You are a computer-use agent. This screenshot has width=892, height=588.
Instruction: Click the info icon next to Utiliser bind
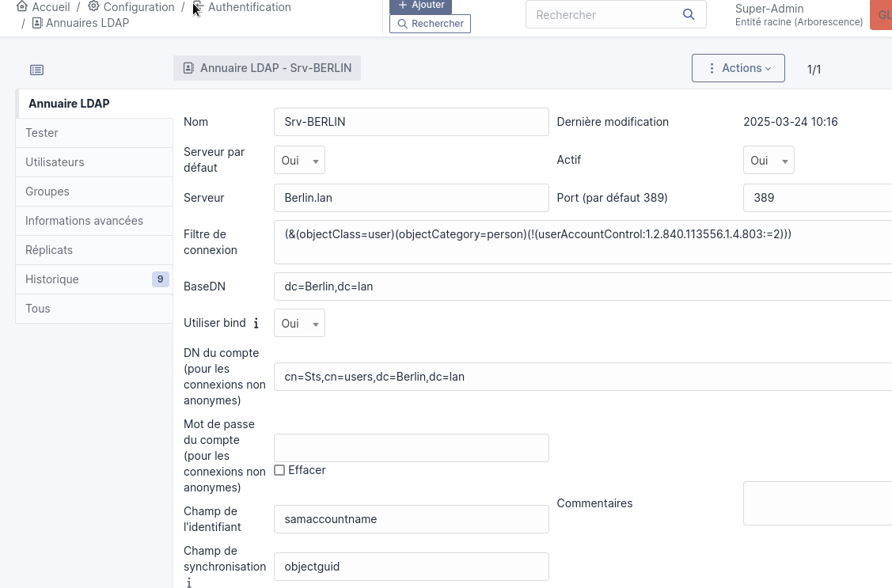[x=256, y=323]
